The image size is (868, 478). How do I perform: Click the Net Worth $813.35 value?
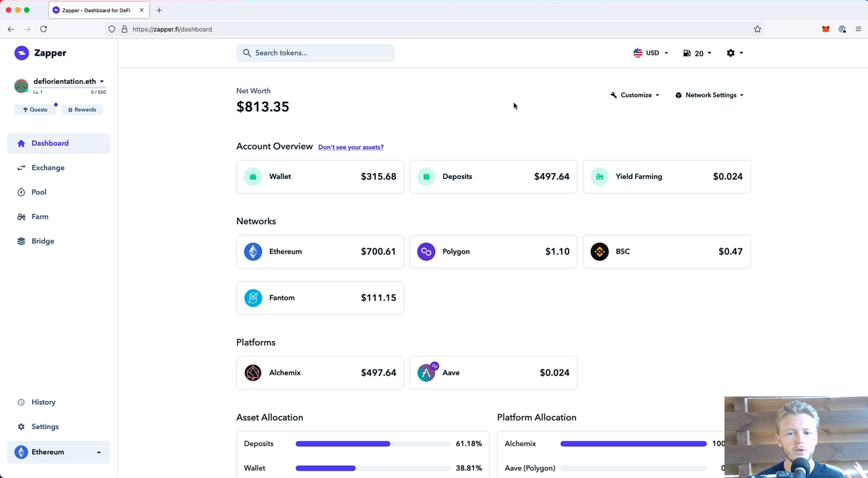pos(262,107)
